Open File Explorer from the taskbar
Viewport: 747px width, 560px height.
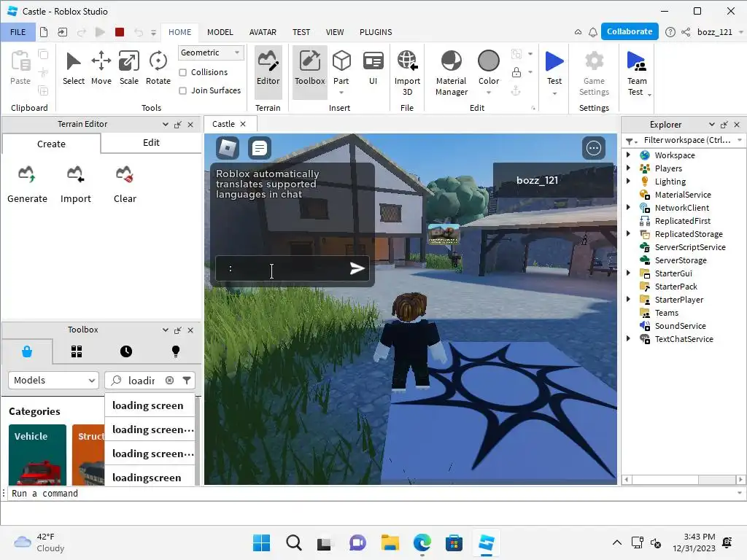(390, 542)
